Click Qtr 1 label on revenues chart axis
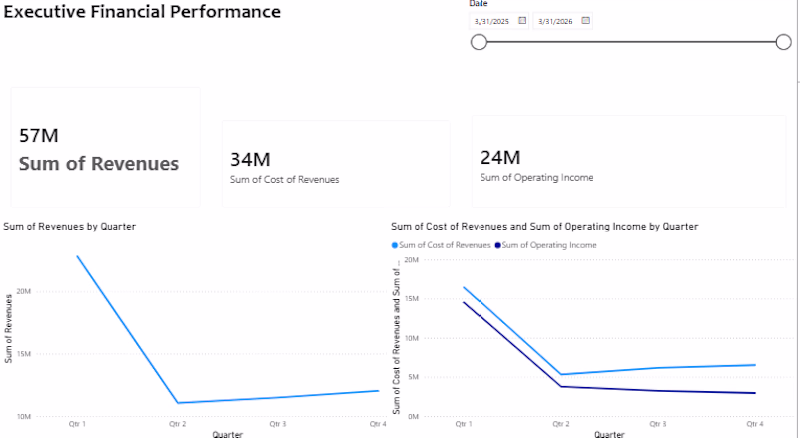Image resolution: width=800 pixels, height=438 pixels. click(x=77, y=424)
